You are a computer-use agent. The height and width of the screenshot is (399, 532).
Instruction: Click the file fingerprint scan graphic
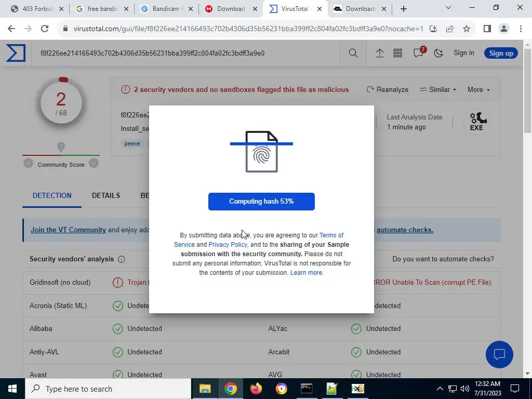tap(261, 151)
